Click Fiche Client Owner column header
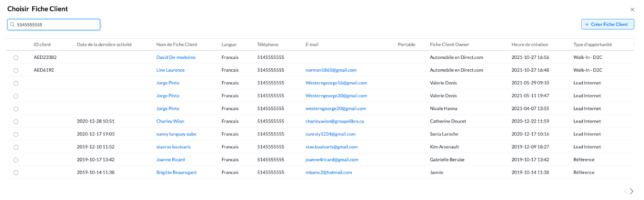Screen dimensions: 644x200 [x=450, y=45]
